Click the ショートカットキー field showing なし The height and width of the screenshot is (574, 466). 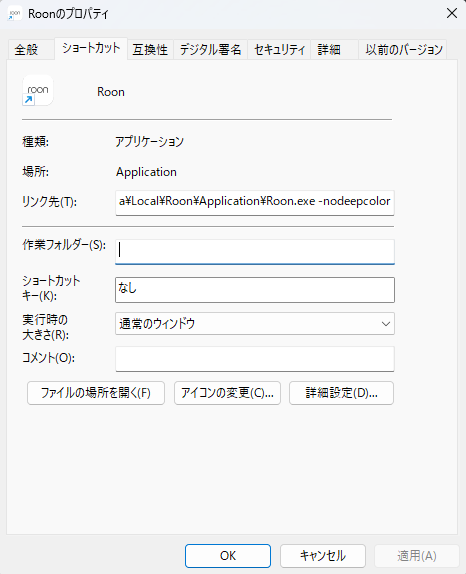pyautogui.click(x=255, y=290)
